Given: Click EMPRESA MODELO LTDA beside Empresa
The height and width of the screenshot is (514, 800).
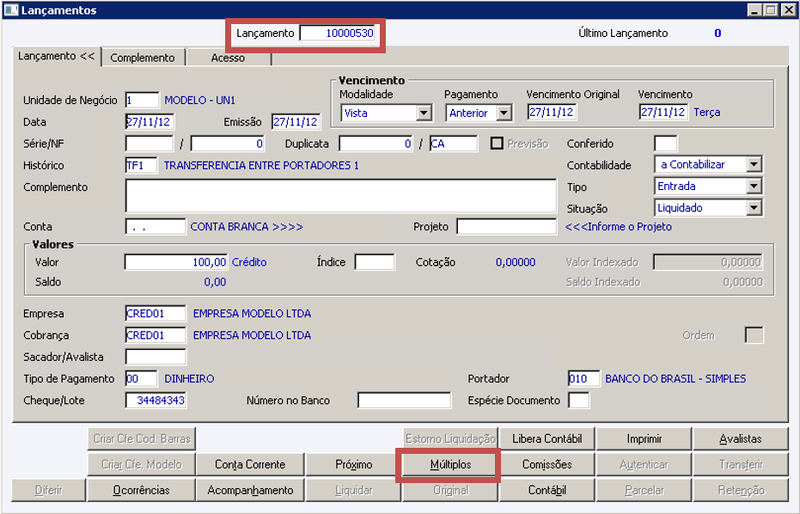Looking at the screenshot, I should 252,313.
